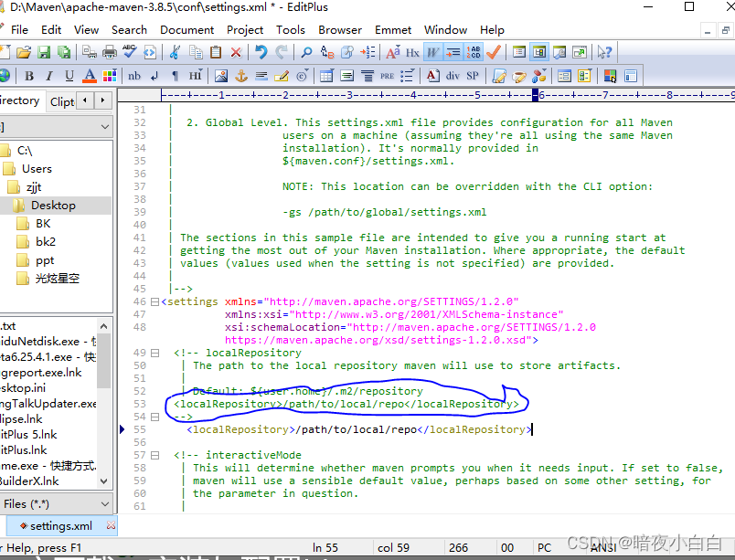Screen dimensions: 735x560
Task: Insert a span tag with SP icon
Action: pyautogui.click(x=473, y=76)
